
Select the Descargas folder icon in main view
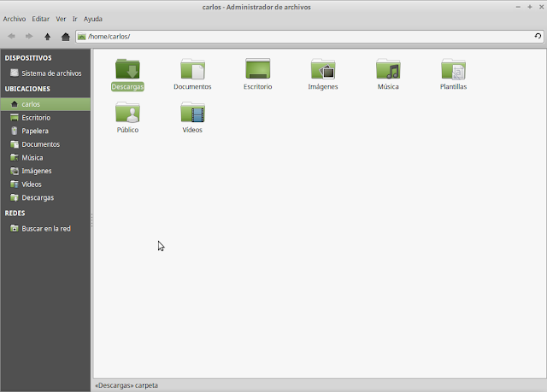click(x=127, y=68)
